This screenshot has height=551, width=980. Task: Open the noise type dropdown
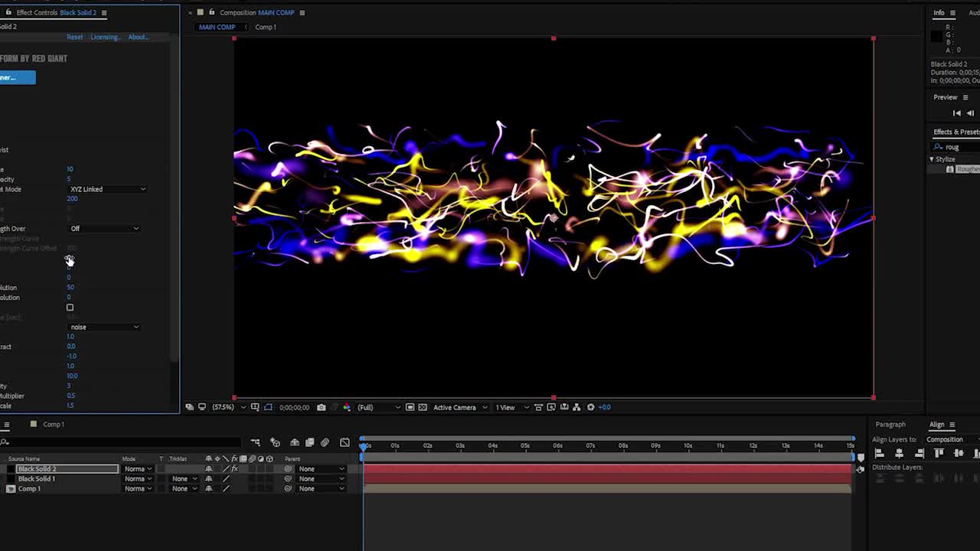pos(104,327)
